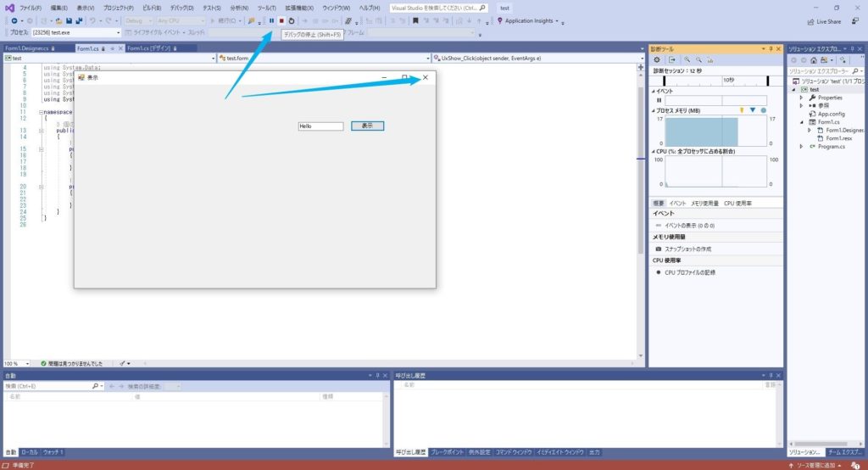Save all files with the double-floppy icon
Screen dimensions: 868x470
click(x=79, y=20)
